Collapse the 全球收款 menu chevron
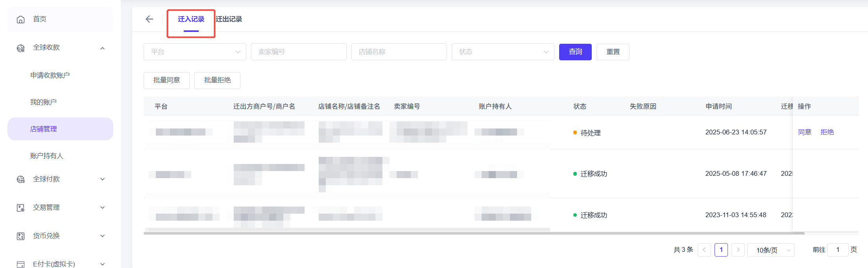 pyautogui.click(x=103, y=48)
